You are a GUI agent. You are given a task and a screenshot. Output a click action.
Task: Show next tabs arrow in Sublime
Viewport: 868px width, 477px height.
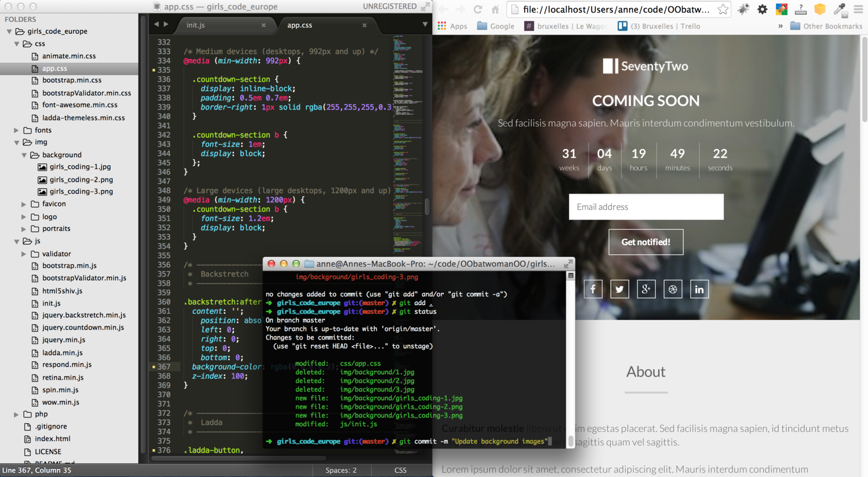(x=166, y=24)
